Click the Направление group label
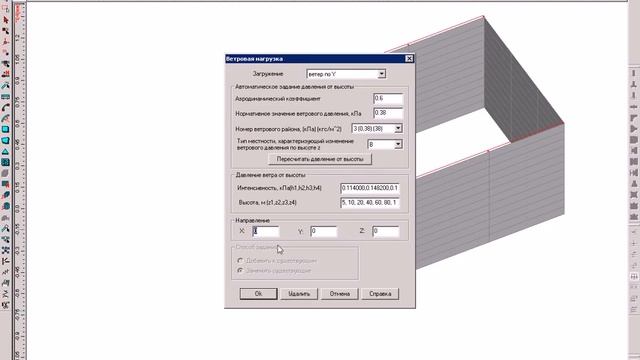The image size is (640, 360). click(253, 220)
